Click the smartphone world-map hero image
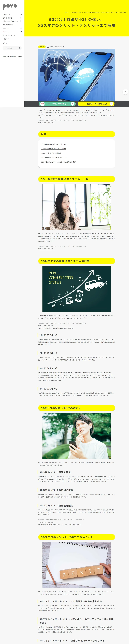 (x=77, y=75)
